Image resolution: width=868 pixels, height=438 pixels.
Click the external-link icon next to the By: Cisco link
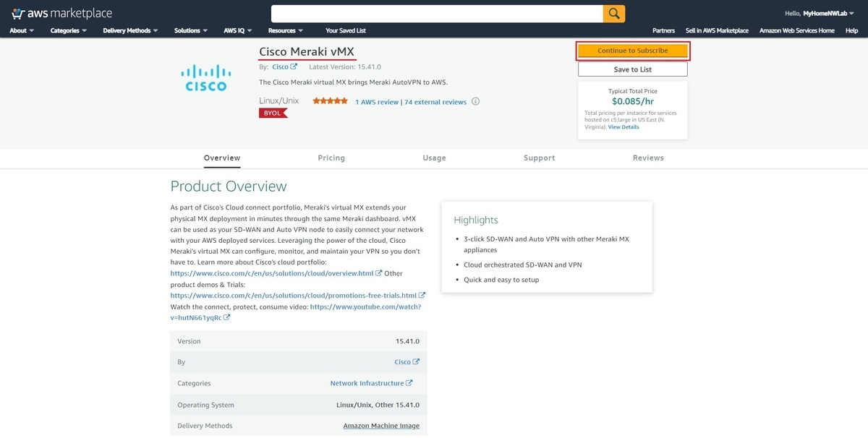click(294, 66)
